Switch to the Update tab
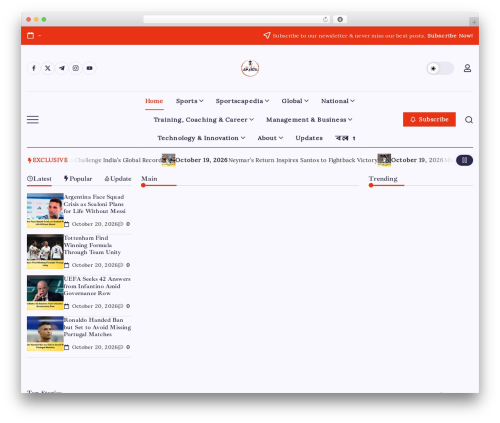Viewport: 500px width, 423px height. [118, 179]
